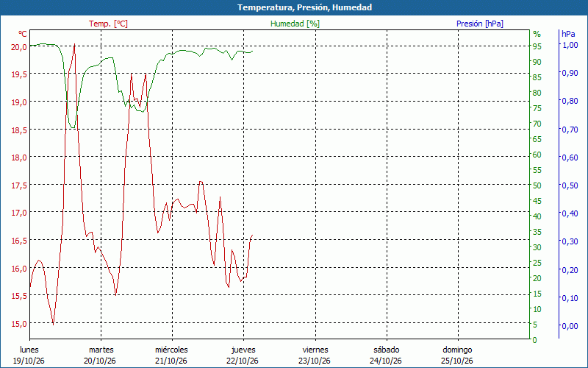Image resolution: width=588 pixels, height=368 pixels.
Task: Click the chart title "Temperatura, Presión, Humedad"
Action: (x=304, y=7)
